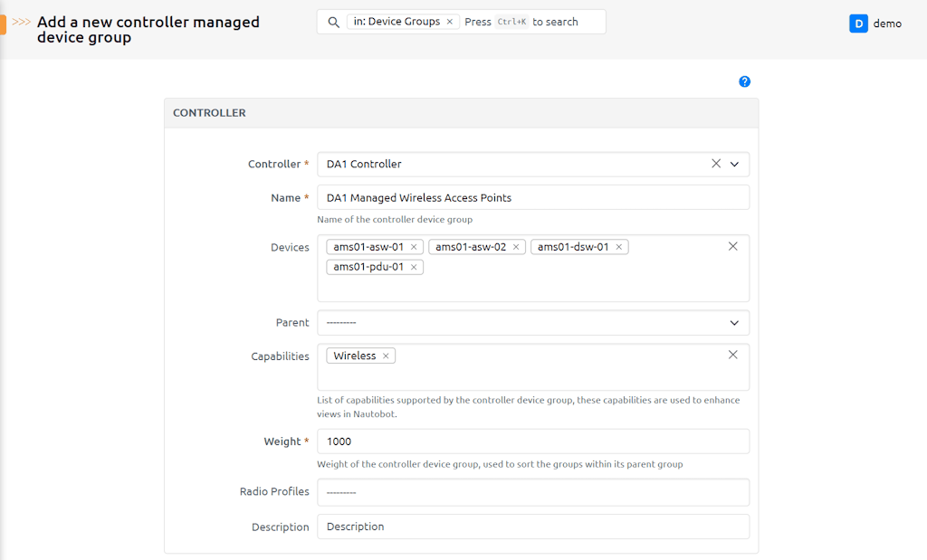
Task: Open the demo user menu
Action: [886, 24]
